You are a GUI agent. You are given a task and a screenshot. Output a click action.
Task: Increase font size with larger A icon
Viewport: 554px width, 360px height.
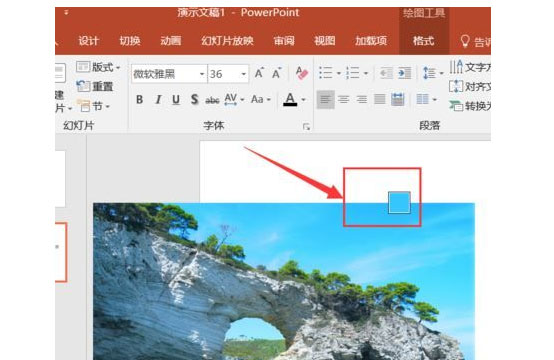point(259,73)
